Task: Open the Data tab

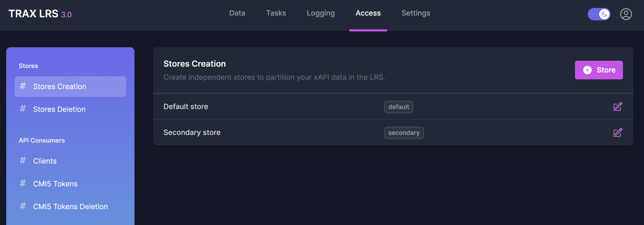Action: pos(237,13)
